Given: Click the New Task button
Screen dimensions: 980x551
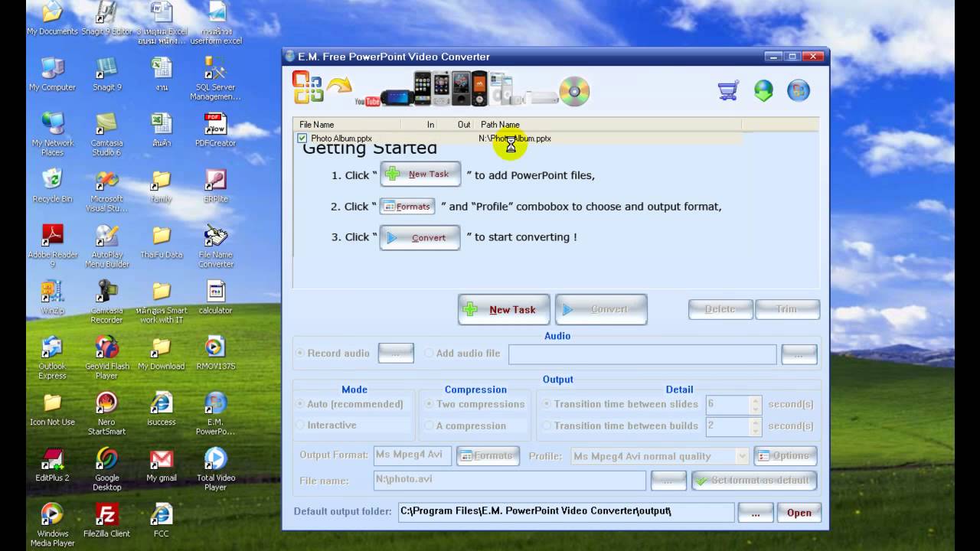Looking at the screenshot, I should 503,309.
